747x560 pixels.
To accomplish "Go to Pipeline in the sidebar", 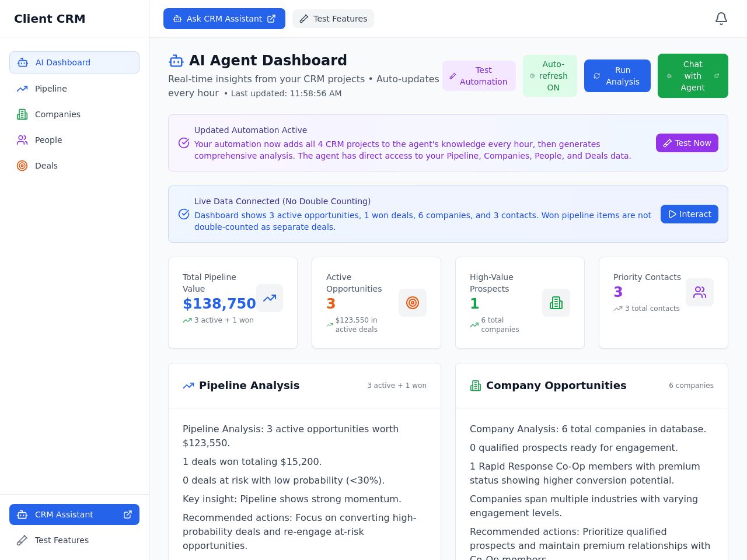I will 74,89.
